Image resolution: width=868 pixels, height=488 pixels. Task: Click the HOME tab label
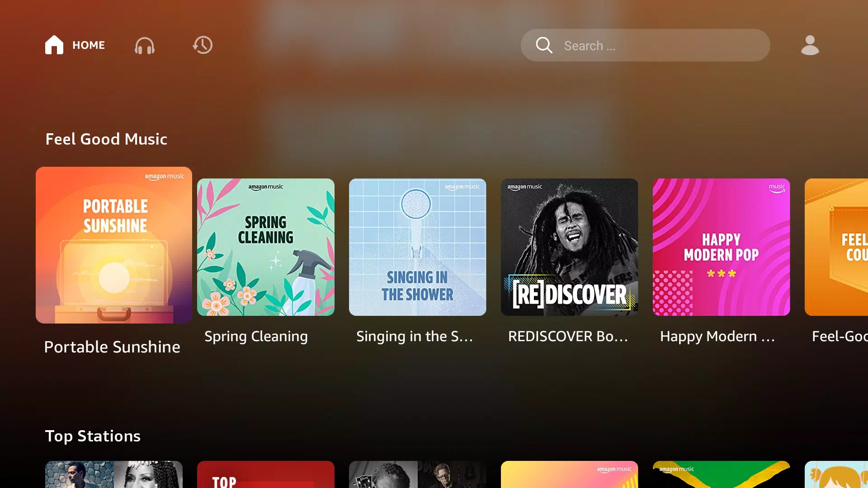coord(88,45)
